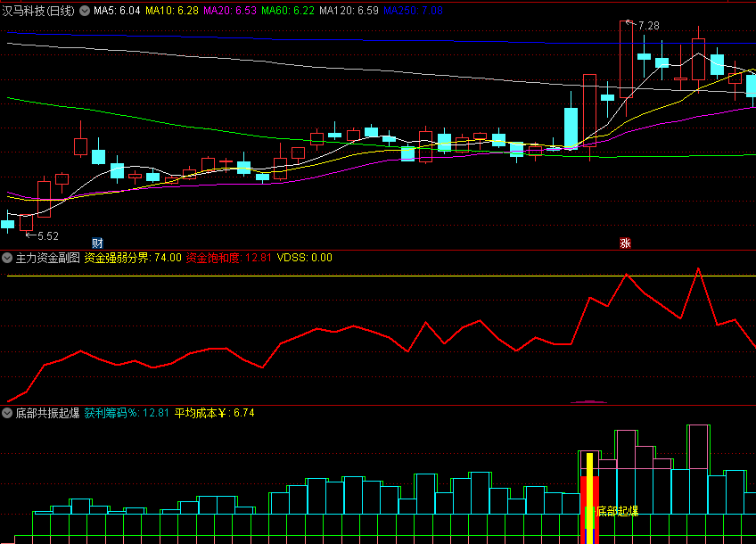Screen dimensions: 756x544
Task: Click the 7.28 high price label
Action: point(648,26)
